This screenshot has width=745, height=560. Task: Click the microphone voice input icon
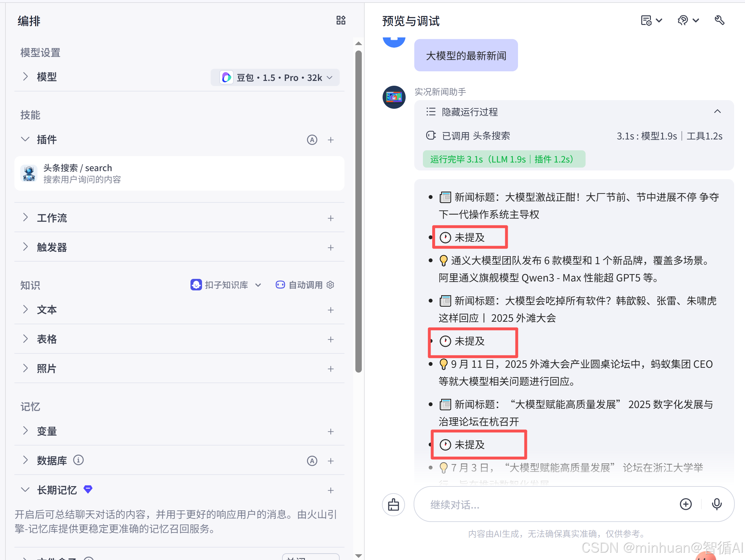click(717, 504)
